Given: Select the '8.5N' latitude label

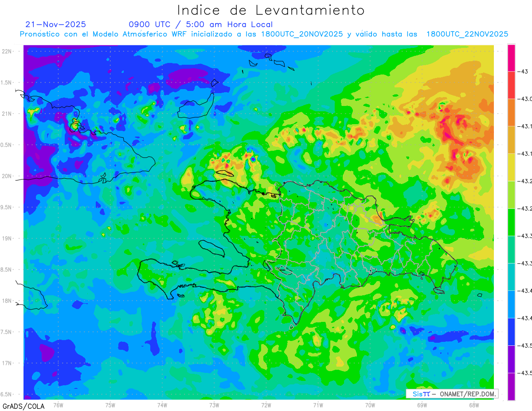Looking at the screenshot, I should 7,270.
